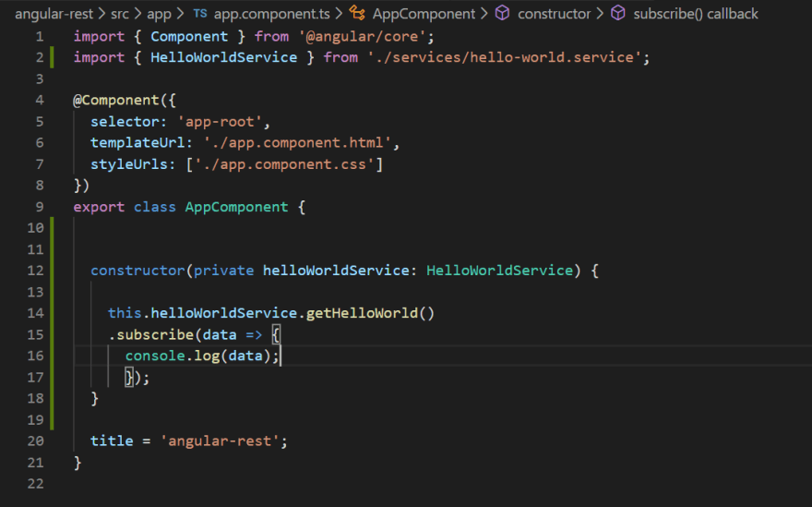Image resolution: width=812 pixels, height=507 pixels.
Task: Expand chevron after 'app' breadcrumb
Action: (x=180, y=14)
